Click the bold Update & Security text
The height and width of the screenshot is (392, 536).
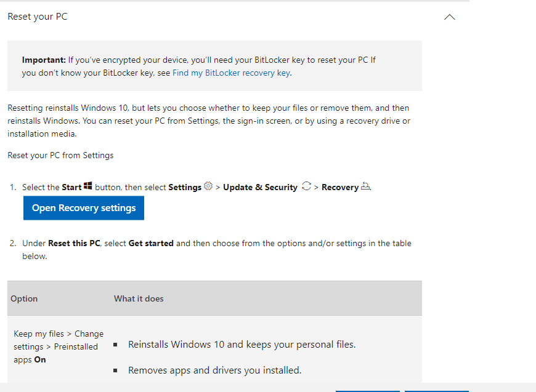(x=261, y=188)
